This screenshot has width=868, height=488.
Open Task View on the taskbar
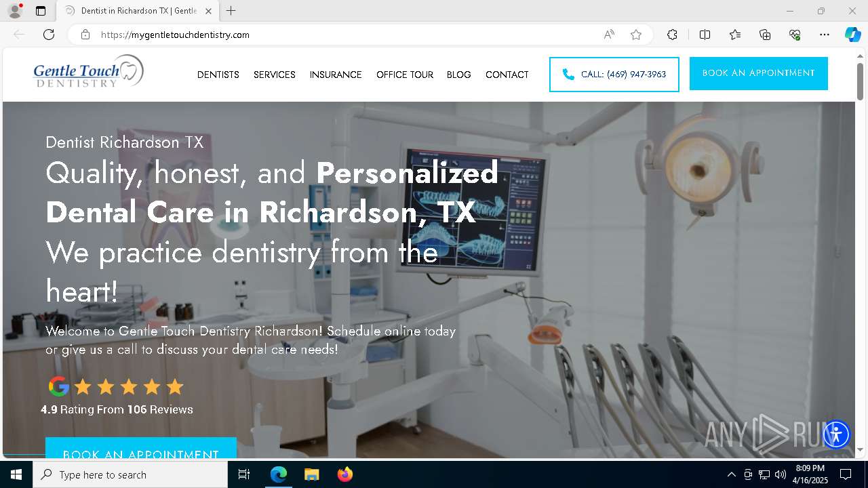pos(244,474)
